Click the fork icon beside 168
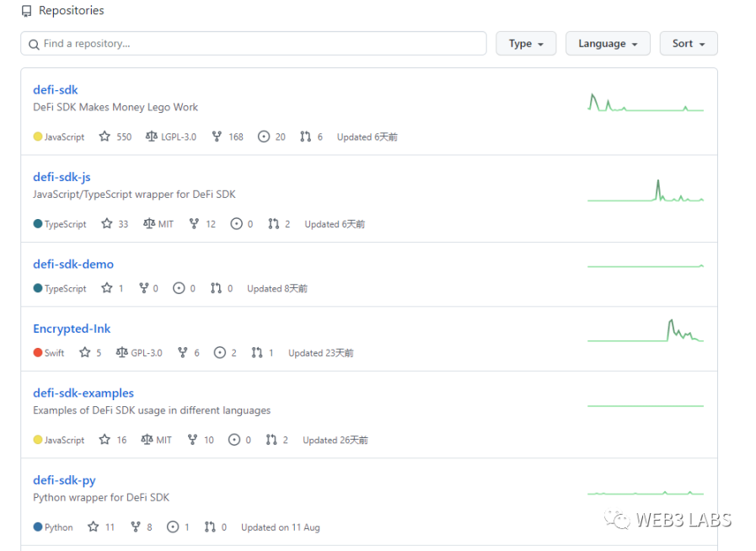 tap(217, 136)
